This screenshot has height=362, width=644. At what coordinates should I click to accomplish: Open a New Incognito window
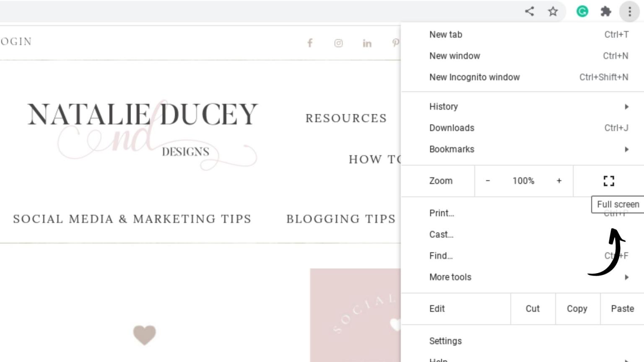click(522, 78)
